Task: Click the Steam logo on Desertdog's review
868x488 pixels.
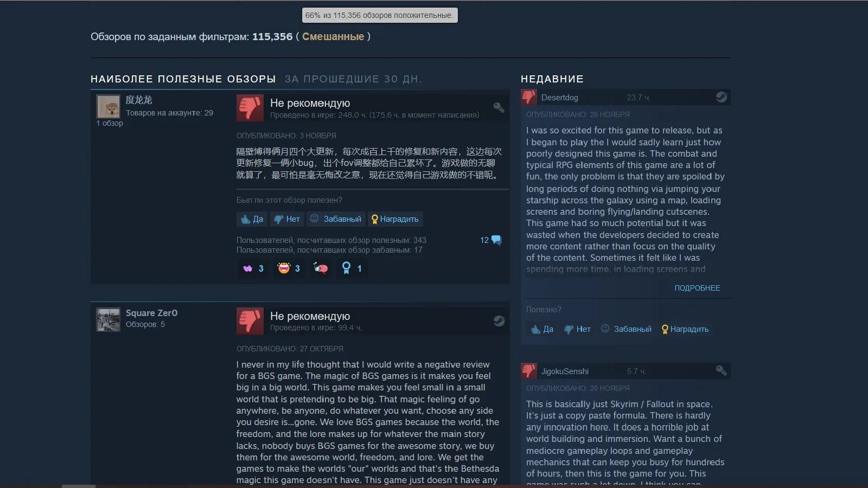Action: point(721,97)
